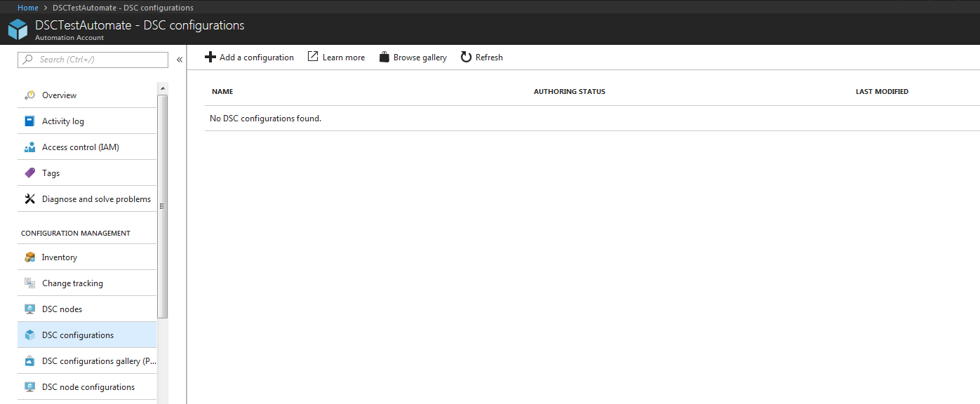Select the DSC configurations gallery (Preview) icon
980x404 pixels.
click(29, 361)
